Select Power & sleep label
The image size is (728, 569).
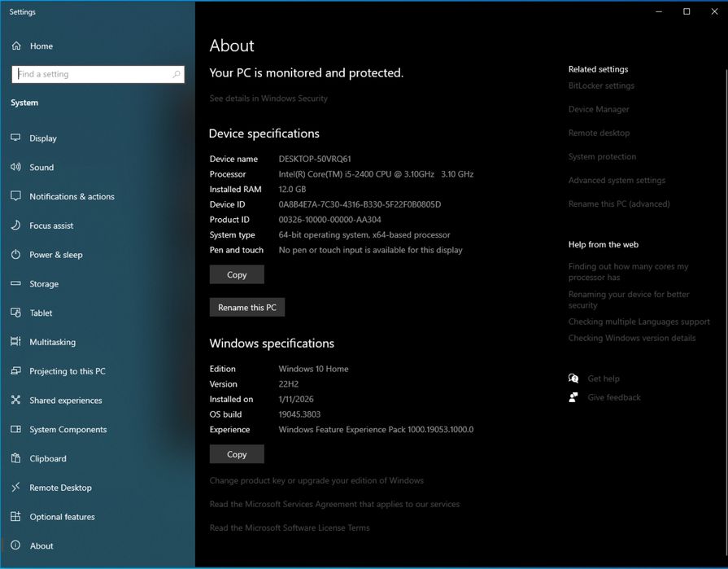[56, 255]
